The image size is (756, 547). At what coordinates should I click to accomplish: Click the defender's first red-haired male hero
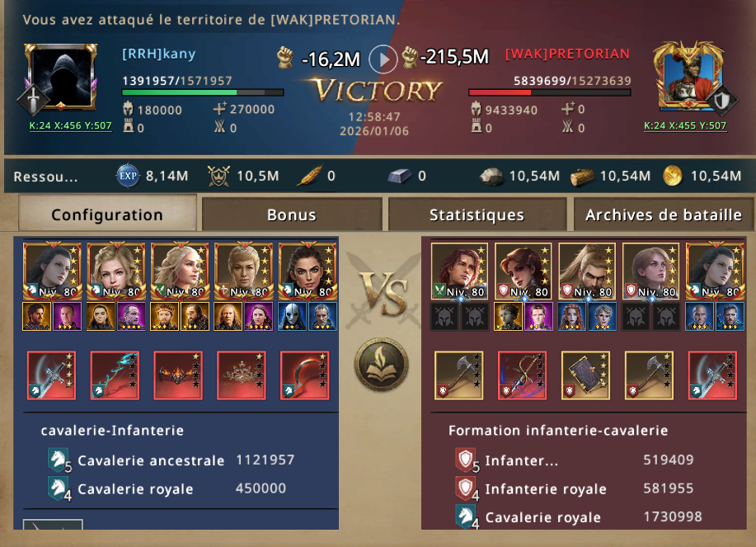tap(459, 271)
